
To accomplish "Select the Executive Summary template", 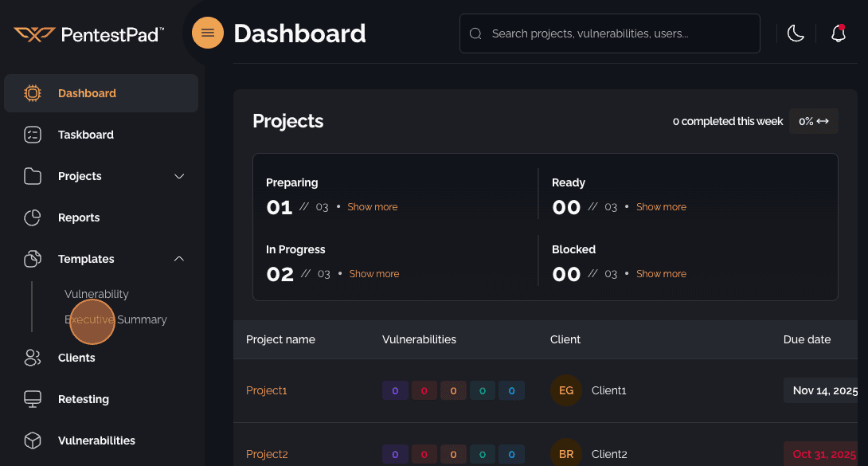I will (x=115, y=319).
